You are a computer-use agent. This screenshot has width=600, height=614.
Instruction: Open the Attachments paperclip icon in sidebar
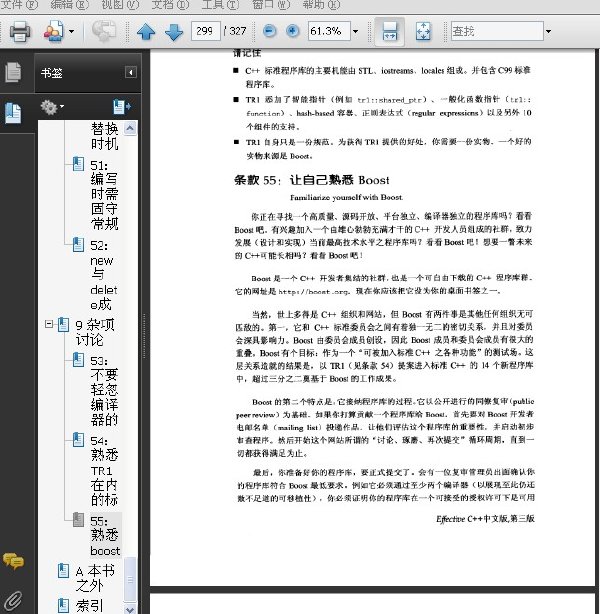click(13, 601)
